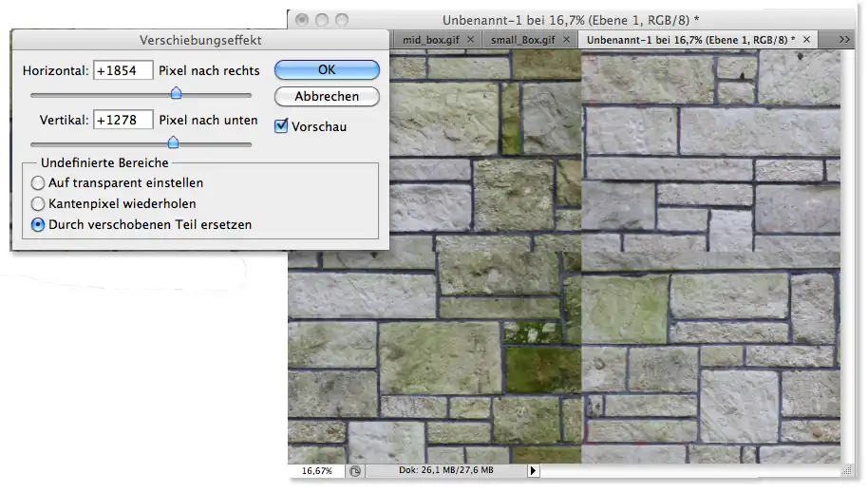Toggle the Vorschau checkbox
Image resolution: width=868 pixels, height=493 pixels.
pyautogui.click(x=281, y=125)
